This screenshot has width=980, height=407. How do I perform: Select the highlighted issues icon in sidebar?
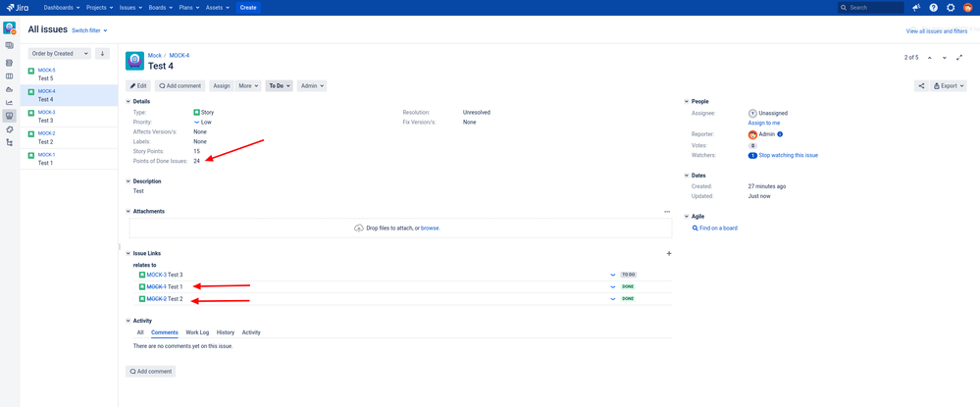(10, 116)
